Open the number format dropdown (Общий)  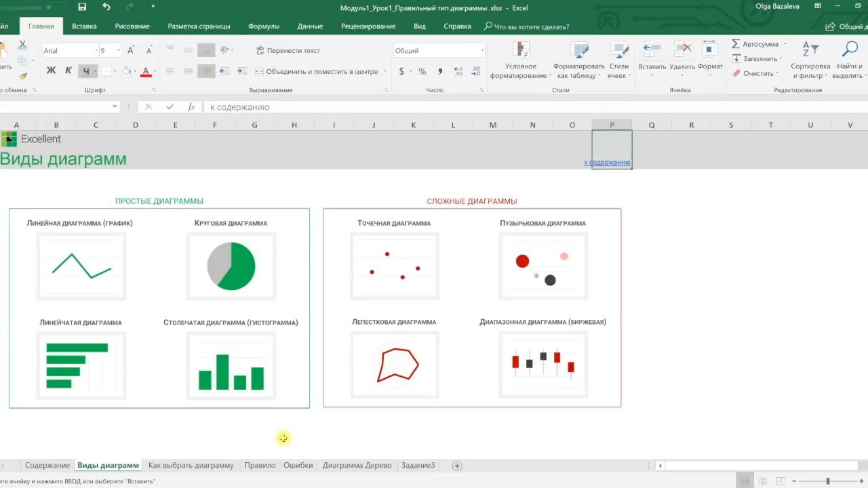pyautogui.click(x=482, y=51)
